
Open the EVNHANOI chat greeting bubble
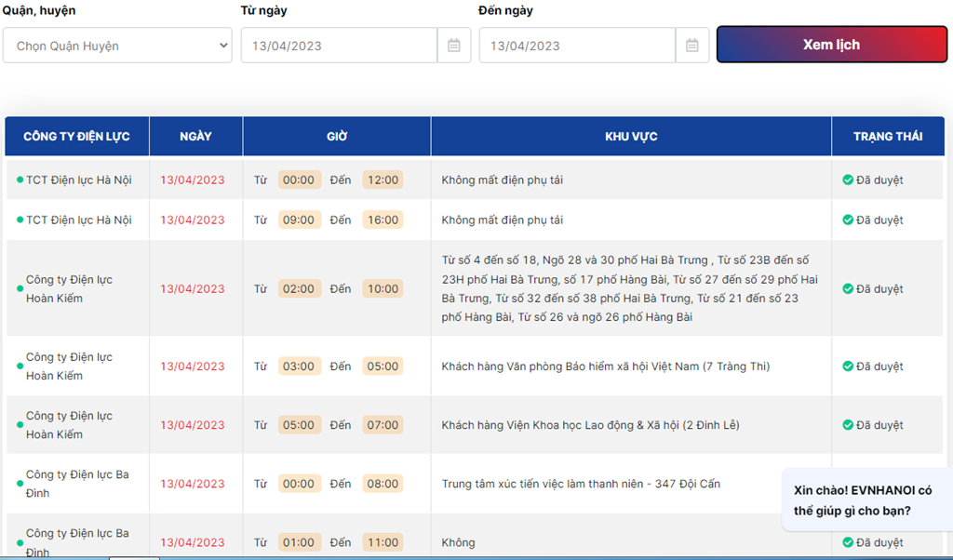(867, 500)
